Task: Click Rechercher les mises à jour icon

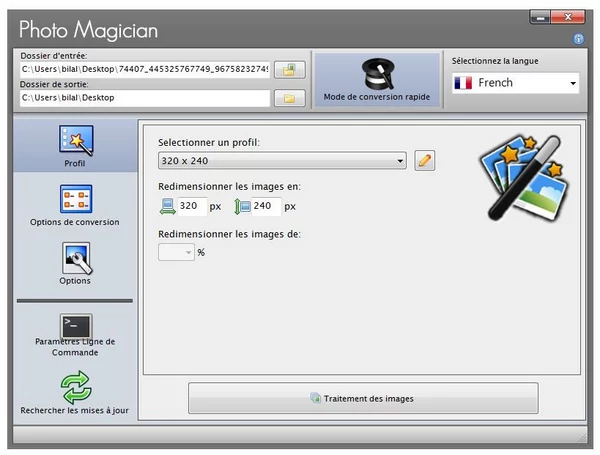Action: point(76,387)
